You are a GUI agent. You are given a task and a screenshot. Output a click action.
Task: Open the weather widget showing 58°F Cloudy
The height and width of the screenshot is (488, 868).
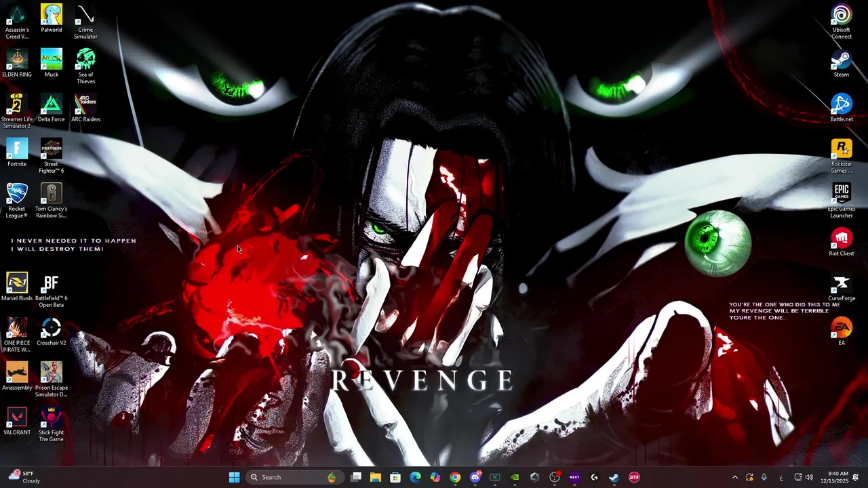click(x=24, y=477)
